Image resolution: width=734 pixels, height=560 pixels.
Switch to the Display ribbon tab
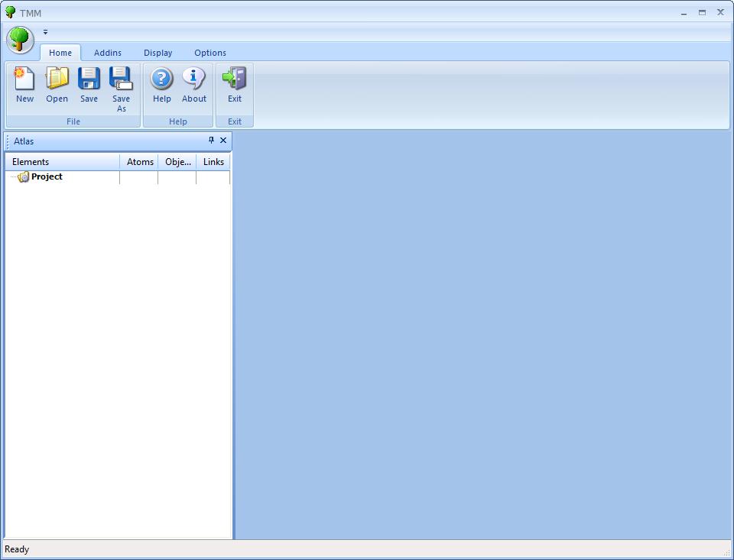click(158, 53)
